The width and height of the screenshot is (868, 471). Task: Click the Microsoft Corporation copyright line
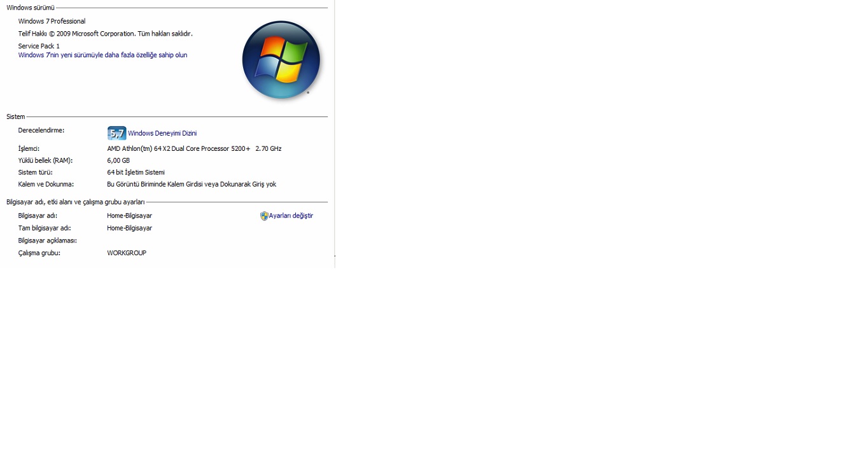tap(105, 34)
